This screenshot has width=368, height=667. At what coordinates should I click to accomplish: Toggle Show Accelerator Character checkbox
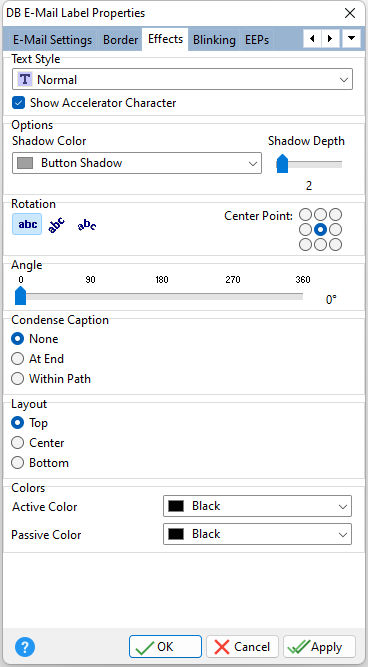click(18, 103)
